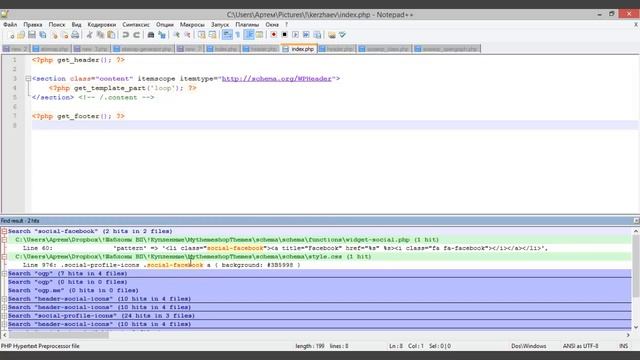Click the Find result vertical scrollbar
The image size is (640, 360).
(x=636, y=265)
